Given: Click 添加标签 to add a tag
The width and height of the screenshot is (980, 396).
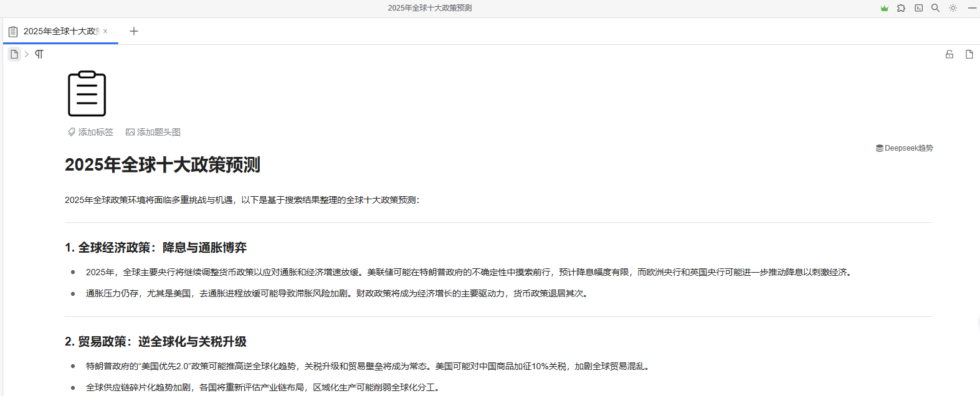Looking at the screenshot, I should pos(91,132).
